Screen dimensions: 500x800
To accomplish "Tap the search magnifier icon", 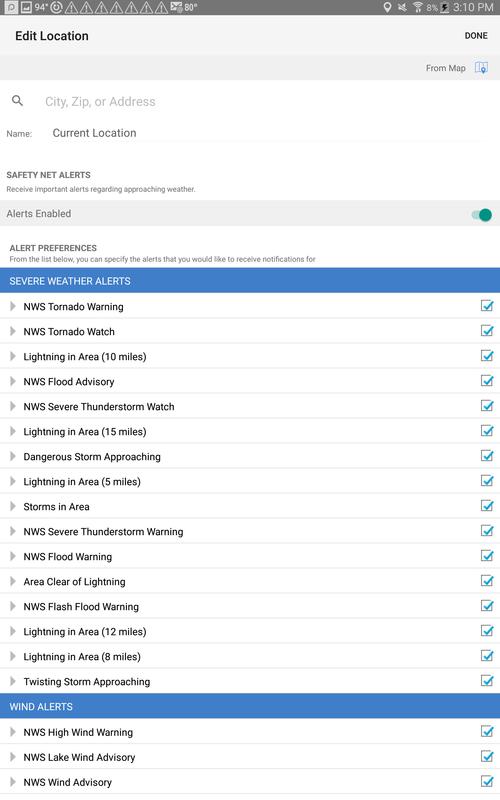I will point(17,101).
